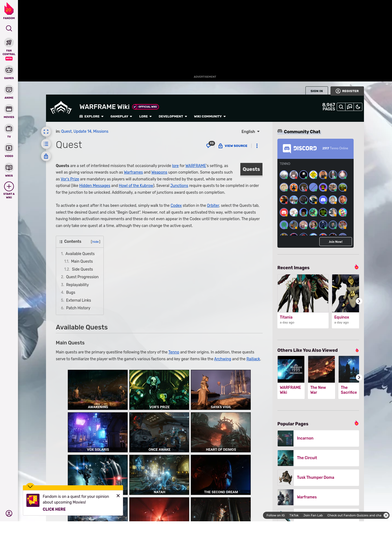Image resolution: width=392 pixels, height=545 pixels.
Task: Open the floating table of contents icon
Action: click(46, 144)
